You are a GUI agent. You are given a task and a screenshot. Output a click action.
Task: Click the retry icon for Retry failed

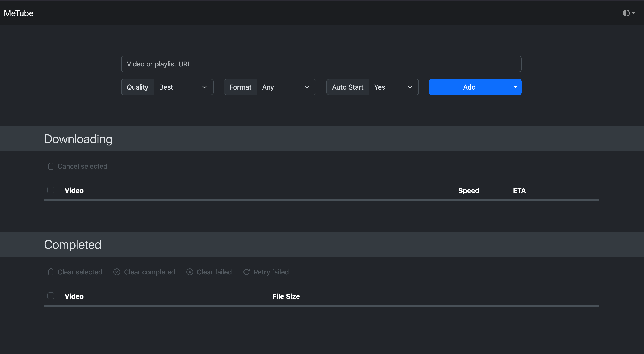click(x=246, y=272)
